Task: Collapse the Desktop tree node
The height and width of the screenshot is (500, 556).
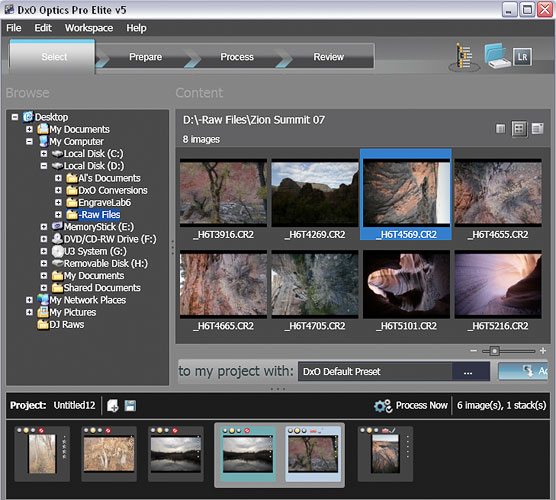Action: coord(15,117)
